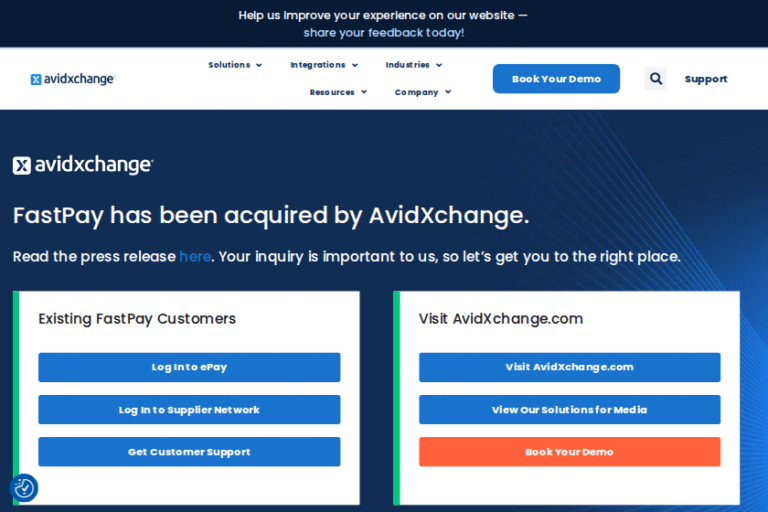The height and width of the screenshot is (512, 768).
Task: Open the press release 'here' link
Action: pyautogui.click(x=195, y=256)
